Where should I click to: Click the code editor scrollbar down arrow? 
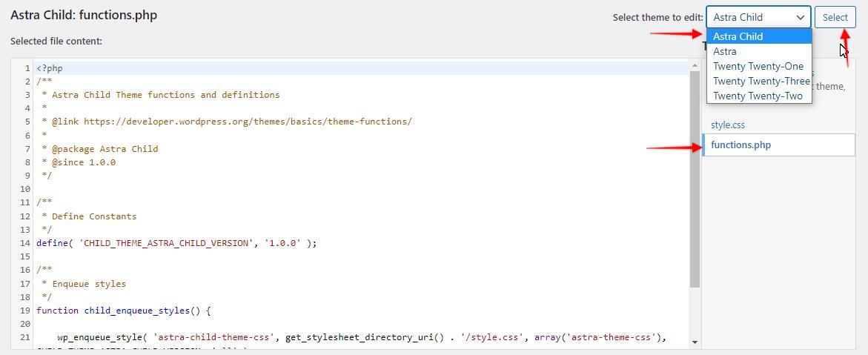(x=695, y=342)
